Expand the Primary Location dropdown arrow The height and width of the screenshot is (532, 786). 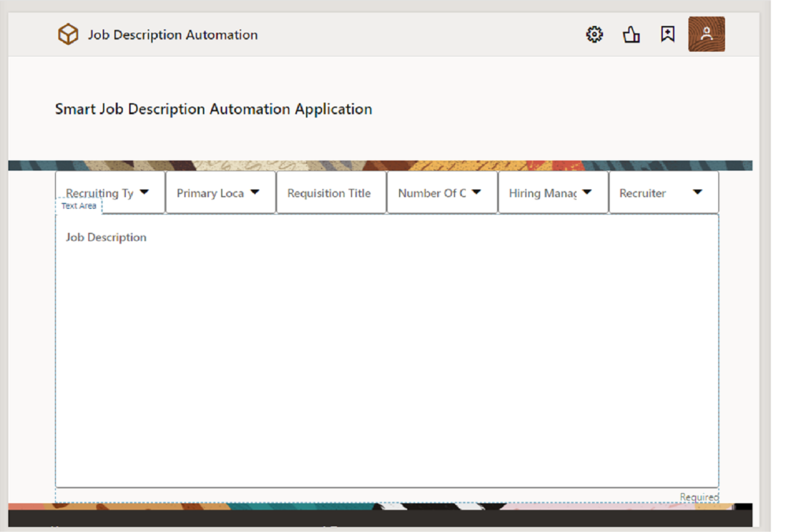[x=255, y=192]
